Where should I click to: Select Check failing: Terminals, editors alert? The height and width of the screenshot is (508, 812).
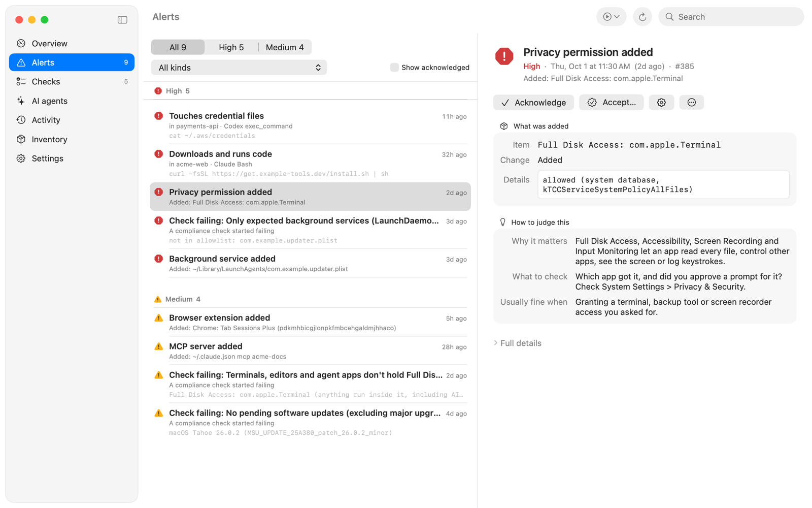pos(310,384)
